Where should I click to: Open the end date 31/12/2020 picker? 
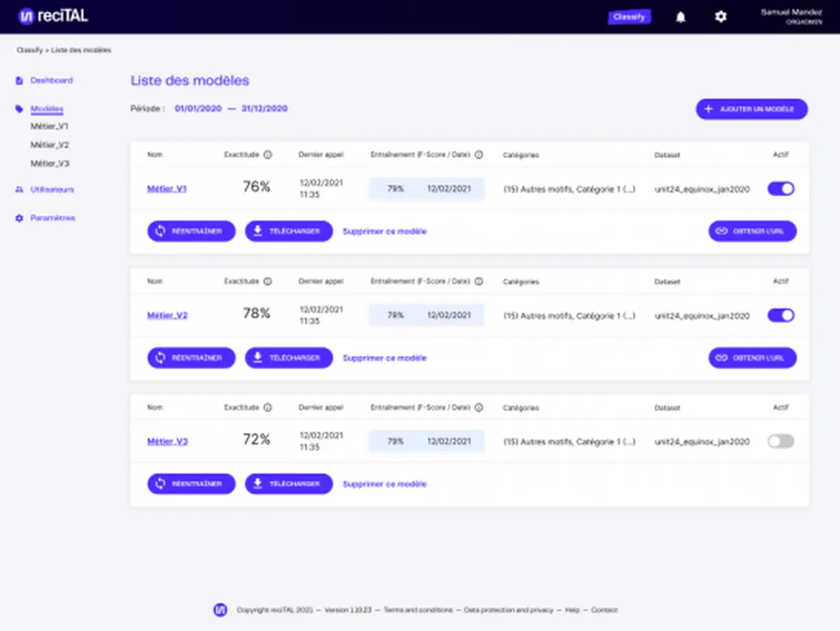pyautogui.click(x=265, y=109)
